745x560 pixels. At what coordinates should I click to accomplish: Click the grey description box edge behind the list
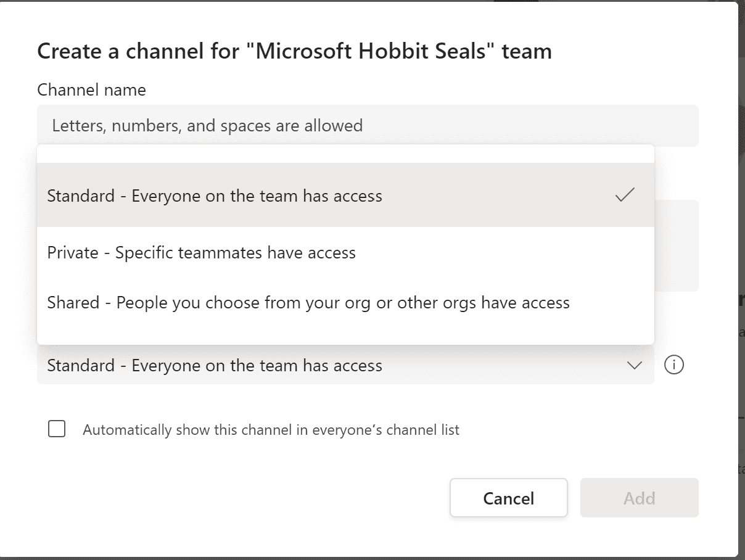coord(677,245)
